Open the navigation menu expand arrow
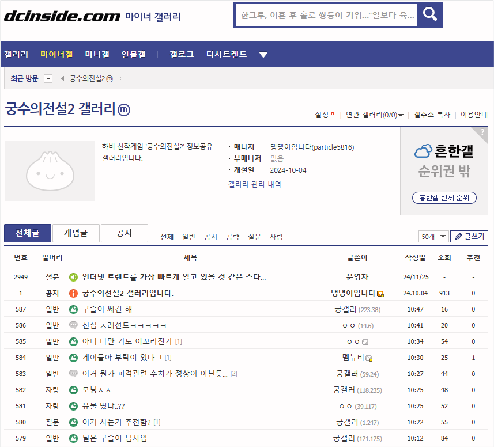This screenshot has width=494, height=448. 263,55
